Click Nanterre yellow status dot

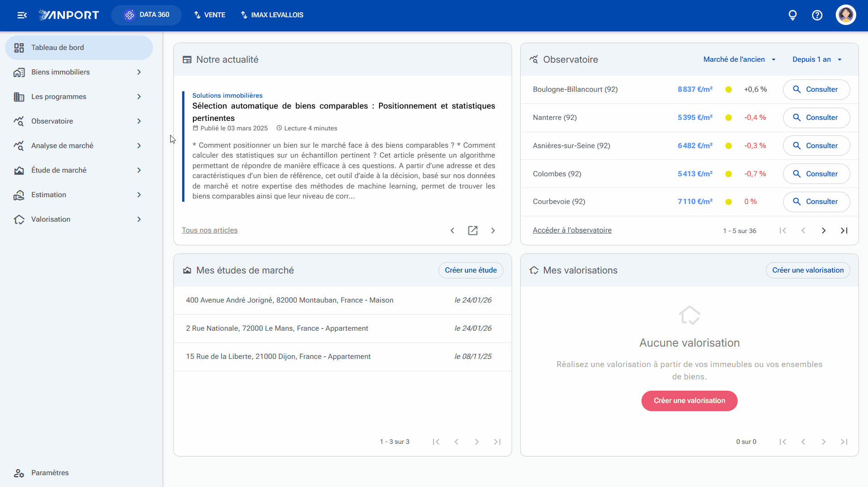tap(729, 118)
